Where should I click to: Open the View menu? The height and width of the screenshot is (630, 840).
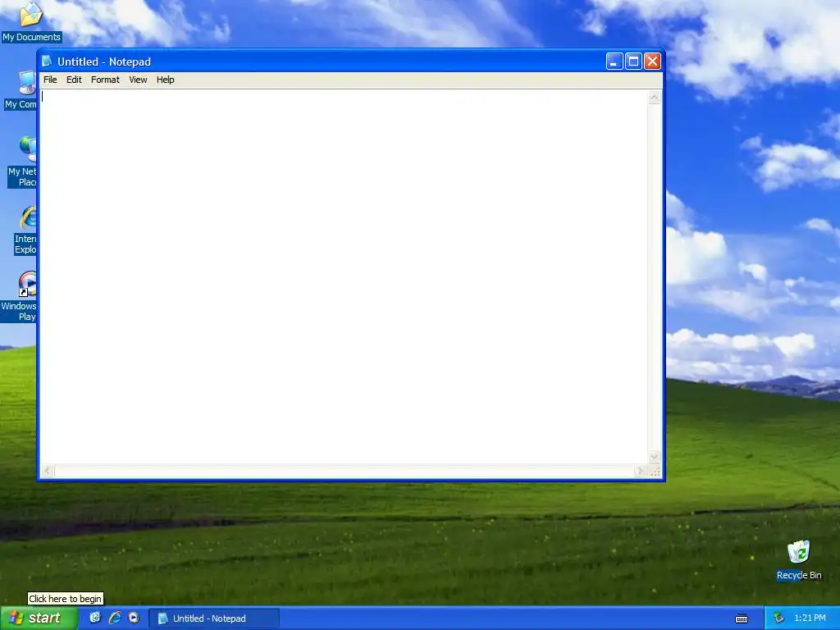point(138,80)
